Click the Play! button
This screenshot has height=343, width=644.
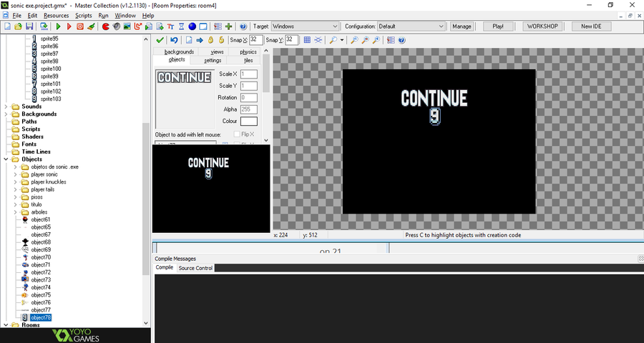498,26
